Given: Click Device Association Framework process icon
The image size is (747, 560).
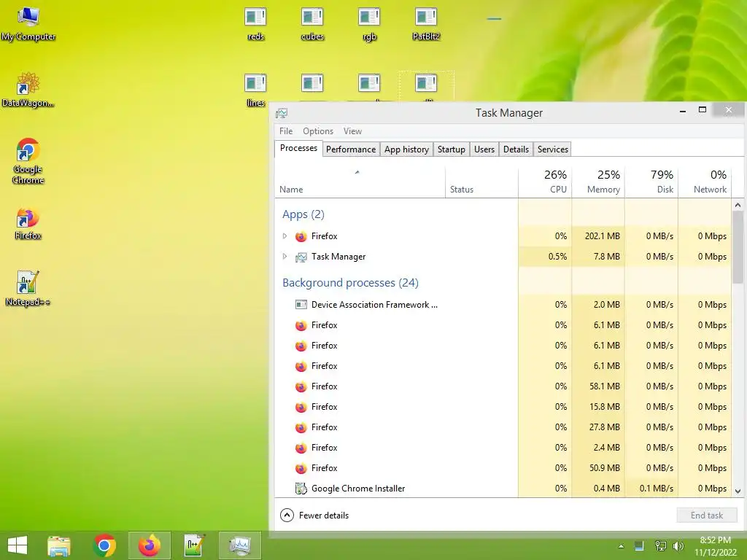Looking at the screenshot, I should (301, 304).
